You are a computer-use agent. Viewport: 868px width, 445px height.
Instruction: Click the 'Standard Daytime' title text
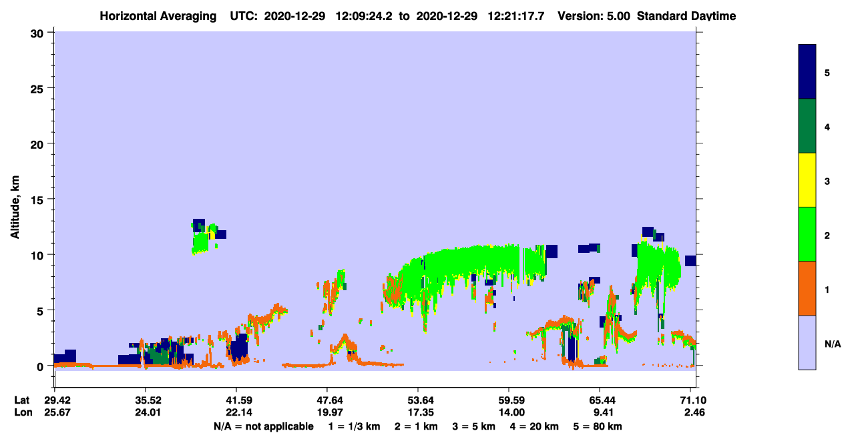click(x=686, y=15)
